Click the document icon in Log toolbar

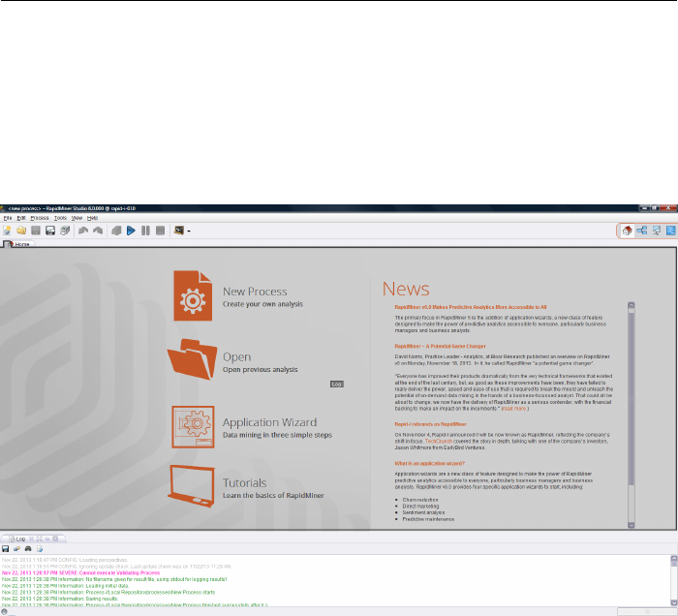pos(40,549)
